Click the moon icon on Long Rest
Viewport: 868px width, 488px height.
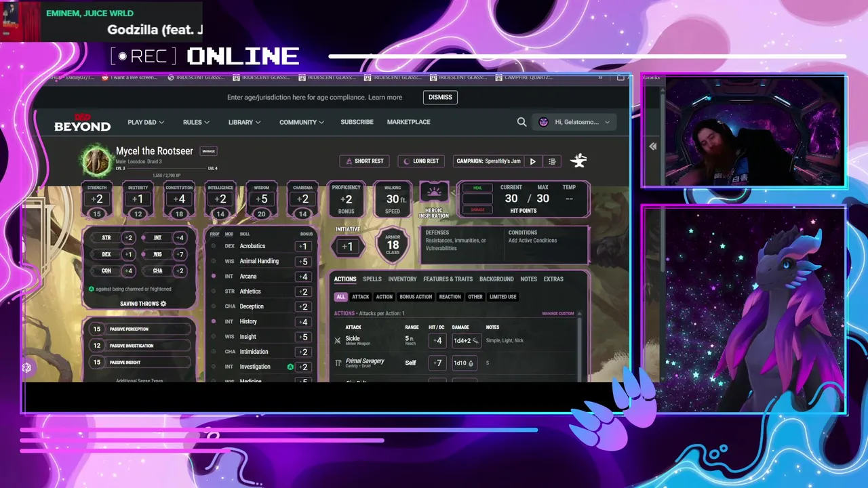(x=407, y=161)
